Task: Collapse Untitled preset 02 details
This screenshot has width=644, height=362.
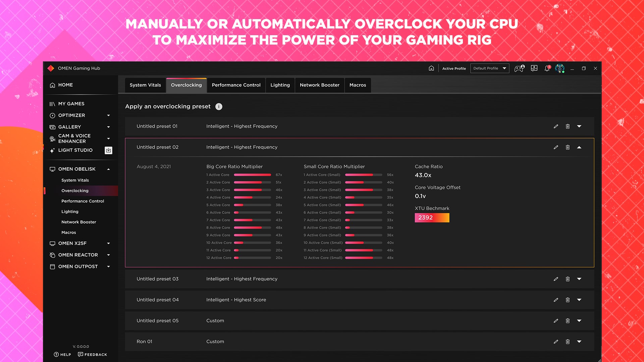Action: coord(579,147)
